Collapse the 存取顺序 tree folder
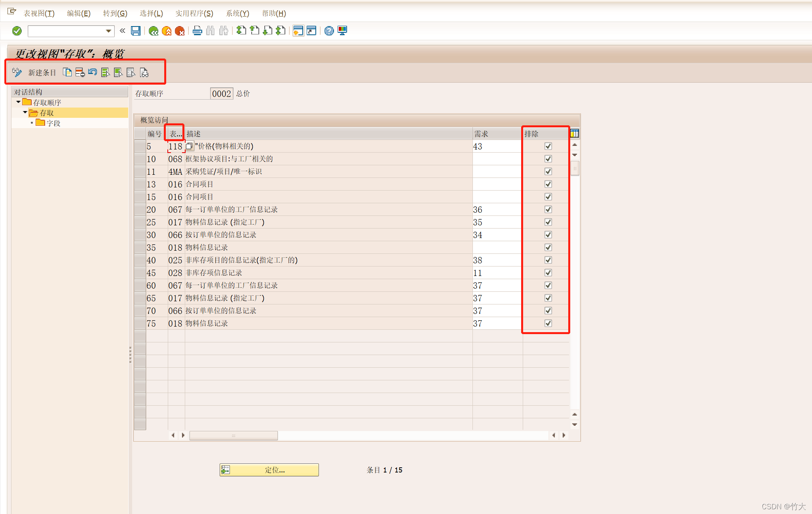The width and height of the screenshot is (812, 514). [18, 102]
